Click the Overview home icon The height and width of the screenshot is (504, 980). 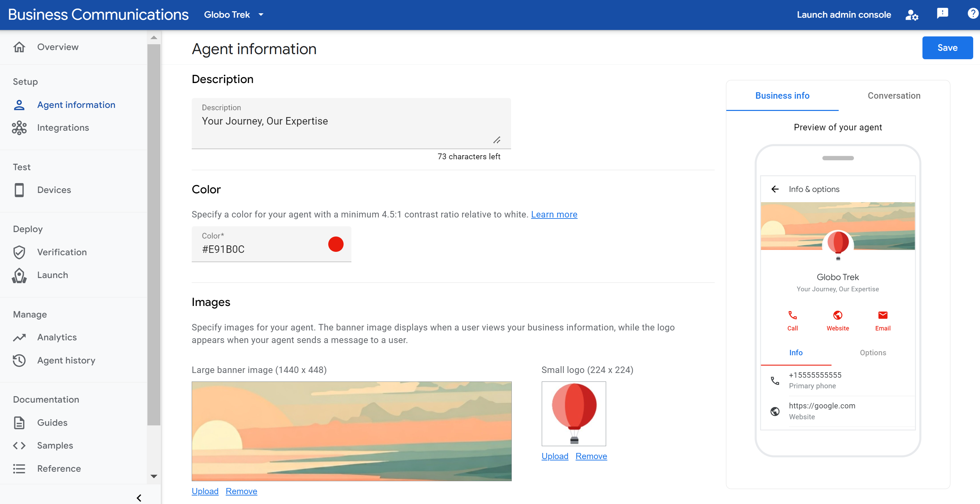[x=19, y=46]
